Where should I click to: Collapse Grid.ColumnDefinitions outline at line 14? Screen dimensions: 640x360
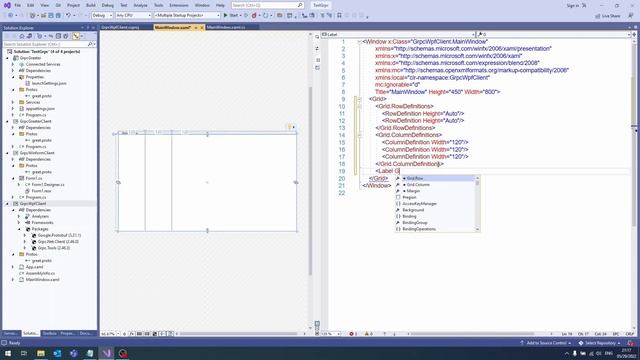click(x=359, y=135)
